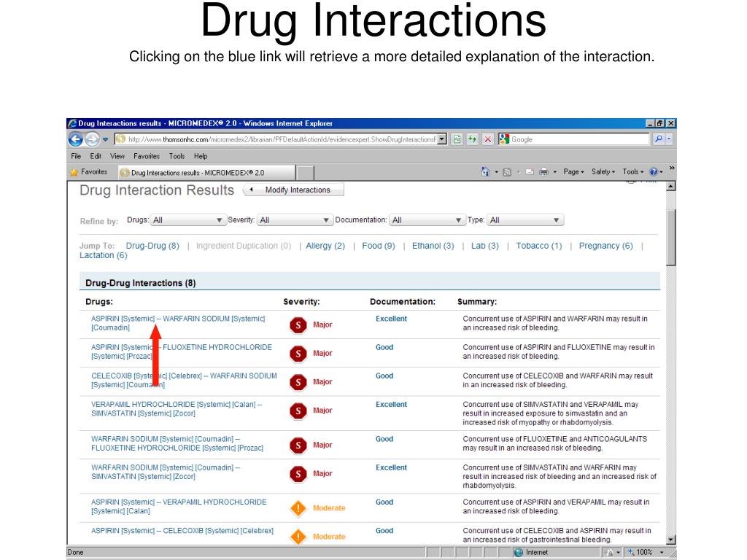This screenshot has height=560, width=747.
Task: Click the Refresh page icon
Action: pos(472,139)
